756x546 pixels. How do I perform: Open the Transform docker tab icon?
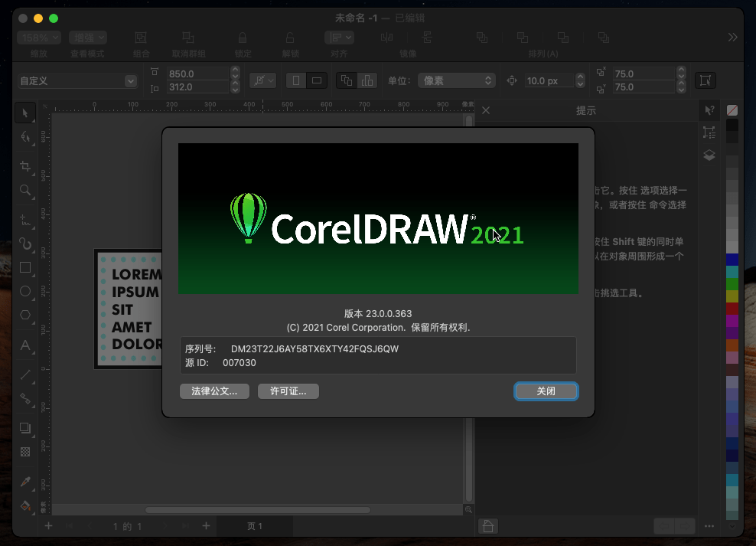tap(709, 132)
